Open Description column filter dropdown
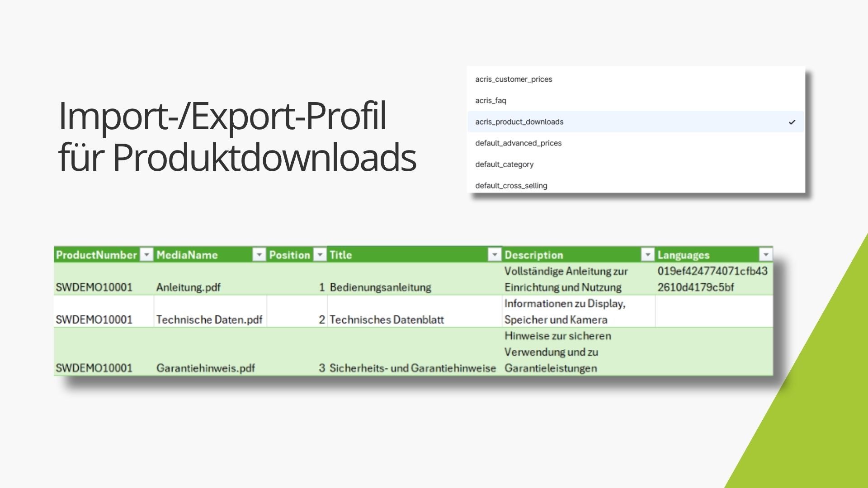 pos(648,255)
